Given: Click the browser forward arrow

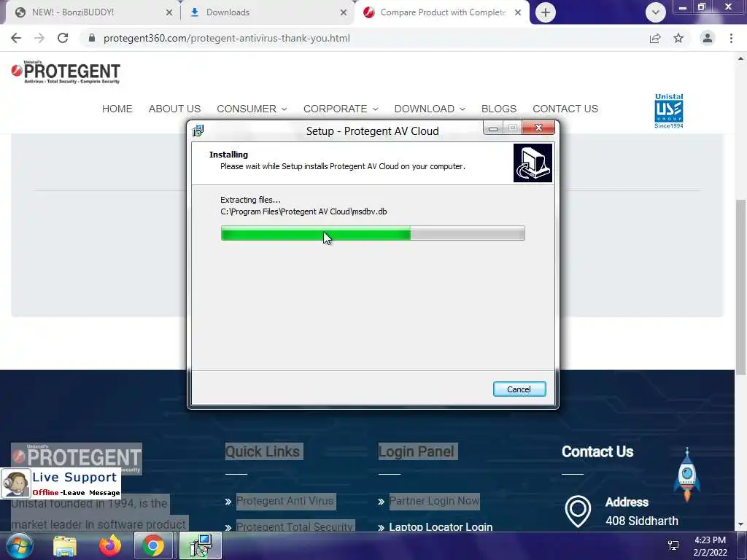Looking at the screenshot, I should click(x=39, y=38).
